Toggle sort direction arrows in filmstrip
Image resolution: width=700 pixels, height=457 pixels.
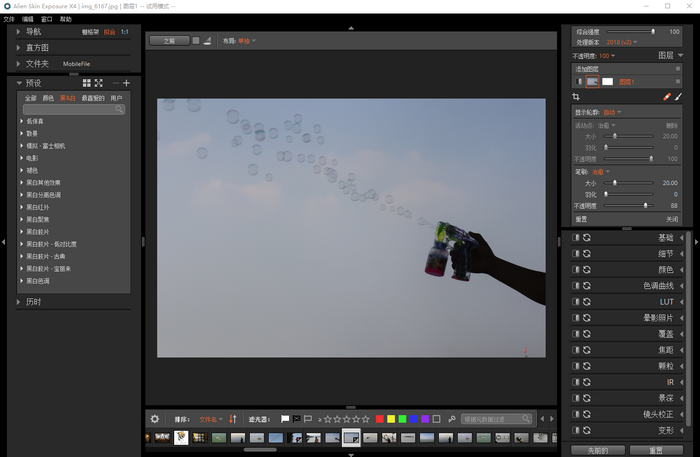click(x=233, y=419)
